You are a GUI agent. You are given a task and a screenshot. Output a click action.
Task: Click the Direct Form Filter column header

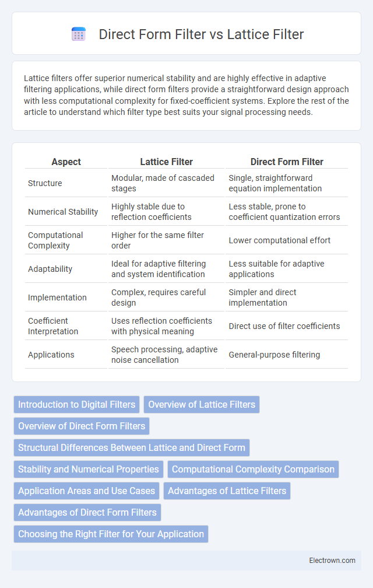tap(287, 162)
